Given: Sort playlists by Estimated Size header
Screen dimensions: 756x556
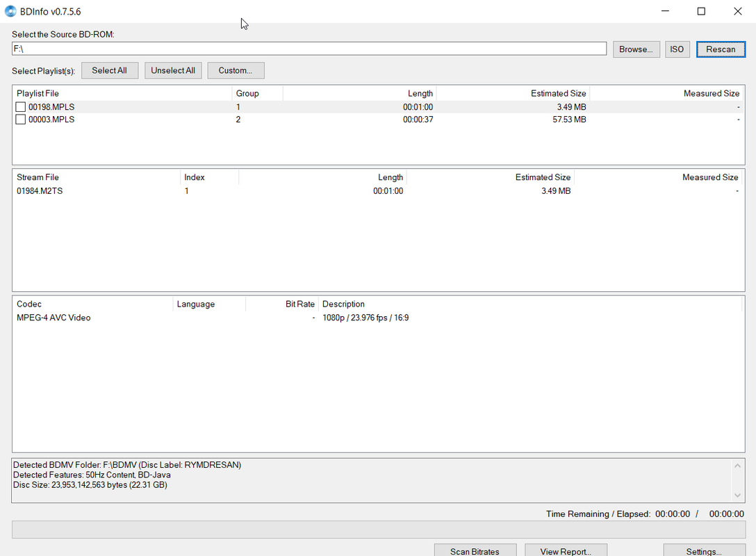Looking at the screenshot, I should (x=513, y=93).
